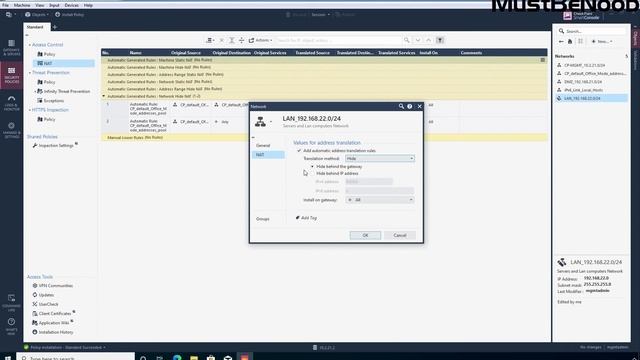Select the Standard policy tab

click(35, 27)
